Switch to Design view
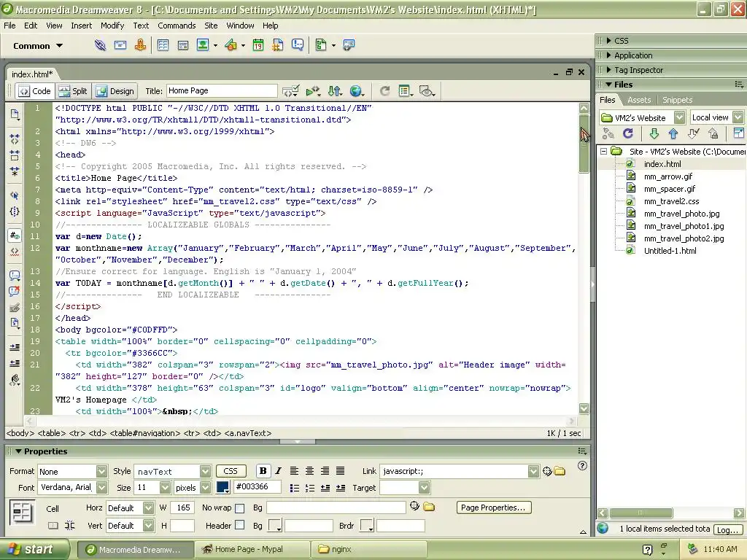The height and width of the screenshot is (560, 747). click(115, 91)
